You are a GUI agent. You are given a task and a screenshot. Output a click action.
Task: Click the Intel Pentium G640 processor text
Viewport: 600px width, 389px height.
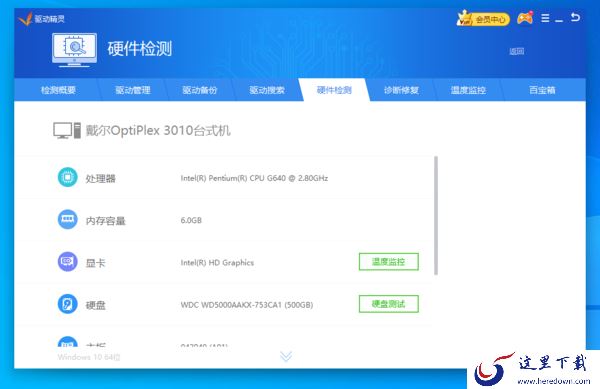254,178
